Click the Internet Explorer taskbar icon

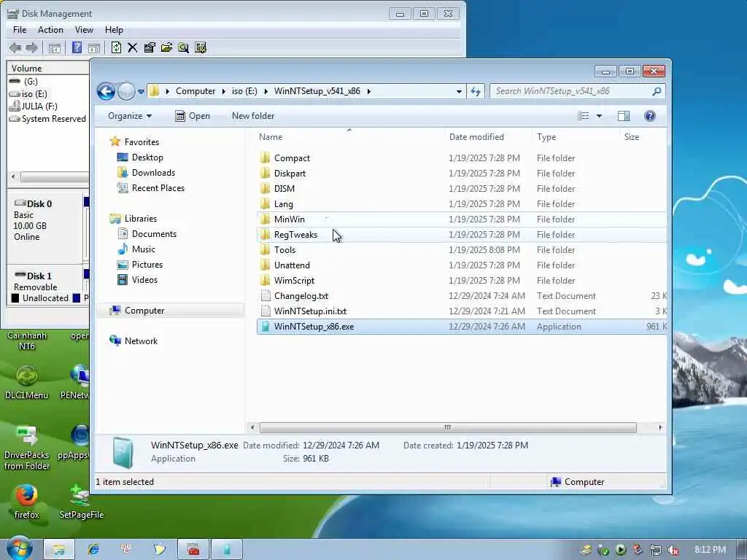(x=93, y=550)
